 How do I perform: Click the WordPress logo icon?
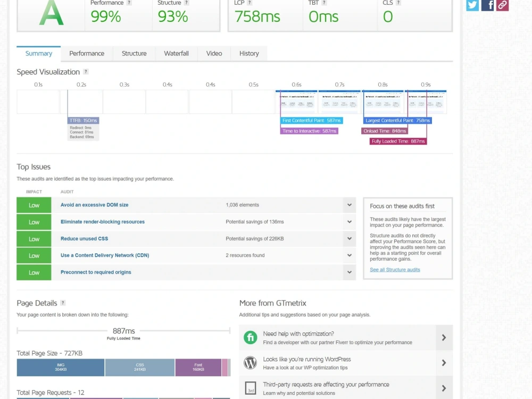[251, 363]
